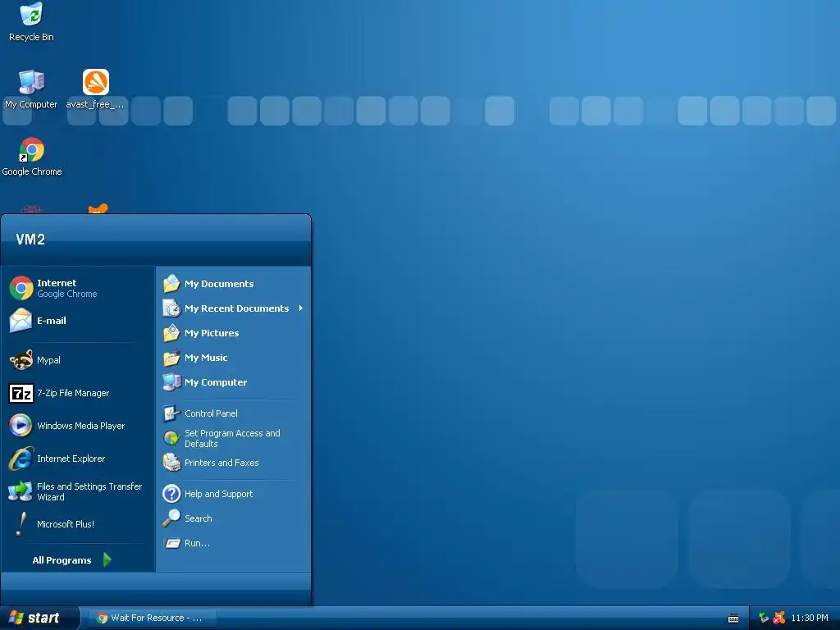
Task: Click the Mypal raccoon icon
Action: (x=21, y=360)
